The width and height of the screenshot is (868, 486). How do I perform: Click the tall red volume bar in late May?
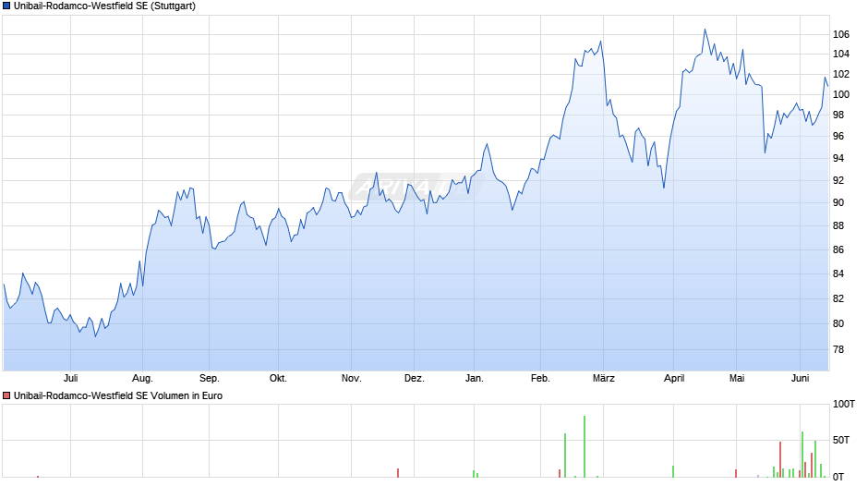click(x=780, y=459)
